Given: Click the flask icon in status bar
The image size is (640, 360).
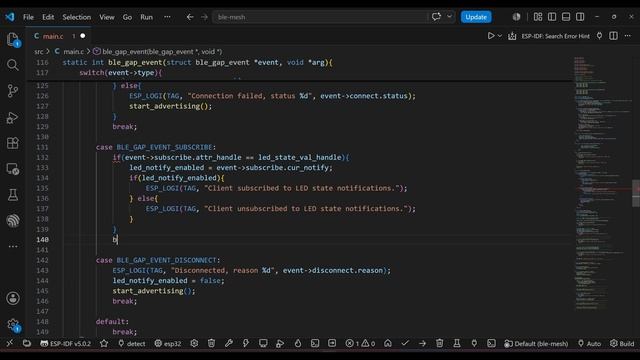Looking at the screenshot, I should pos(457,343).
